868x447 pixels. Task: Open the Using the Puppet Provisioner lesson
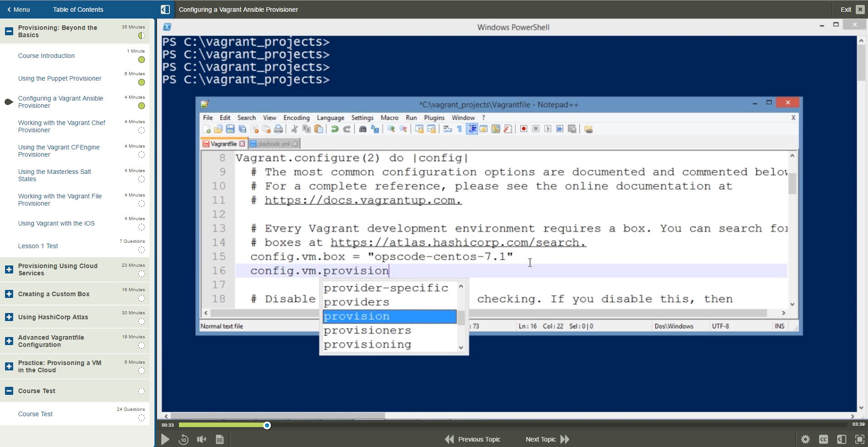coord(59,78)
